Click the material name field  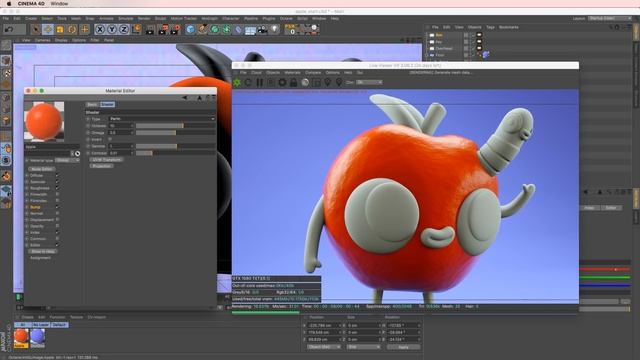52,147
